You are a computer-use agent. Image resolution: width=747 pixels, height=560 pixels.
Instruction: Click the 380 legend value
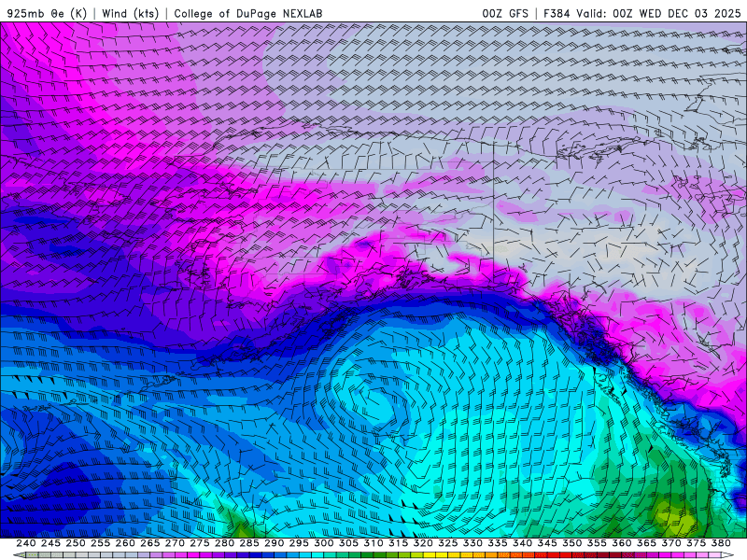tap(721, 543)
